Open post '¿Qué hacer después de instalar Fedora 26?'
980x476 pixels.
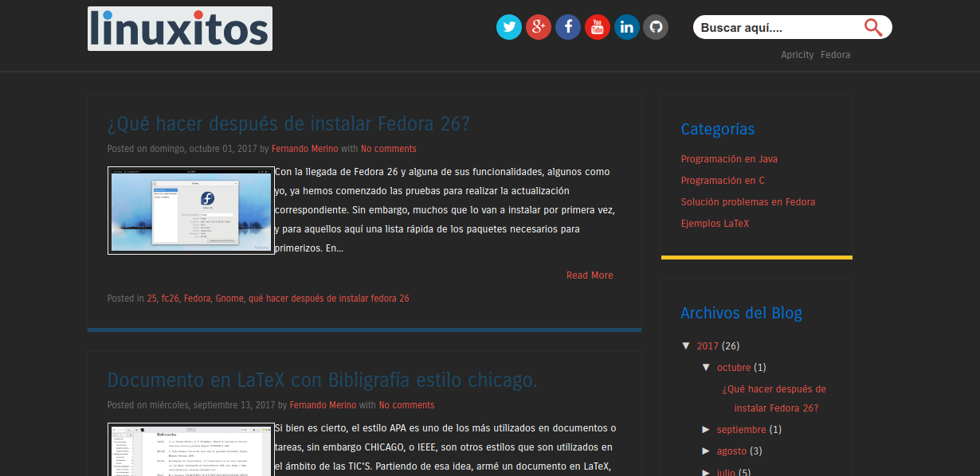[289, 124]
